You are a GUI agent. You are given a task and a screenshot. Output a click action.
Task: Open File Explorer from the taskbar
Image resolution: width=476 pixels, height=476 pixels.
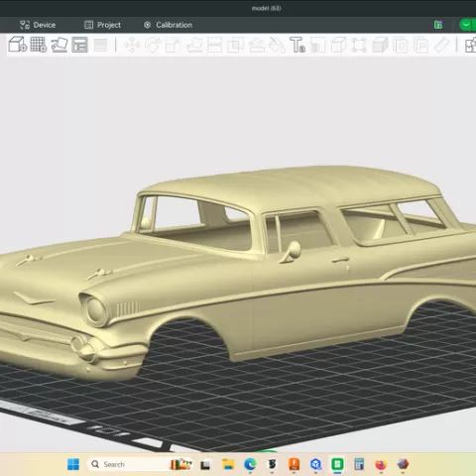(x=228, y=464)
